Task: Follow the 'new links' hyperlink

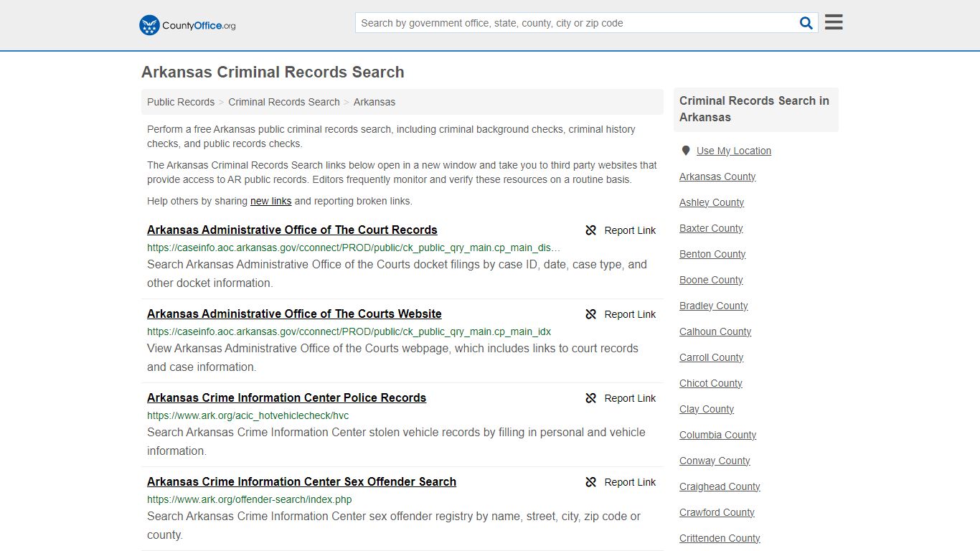Action: 270,201
